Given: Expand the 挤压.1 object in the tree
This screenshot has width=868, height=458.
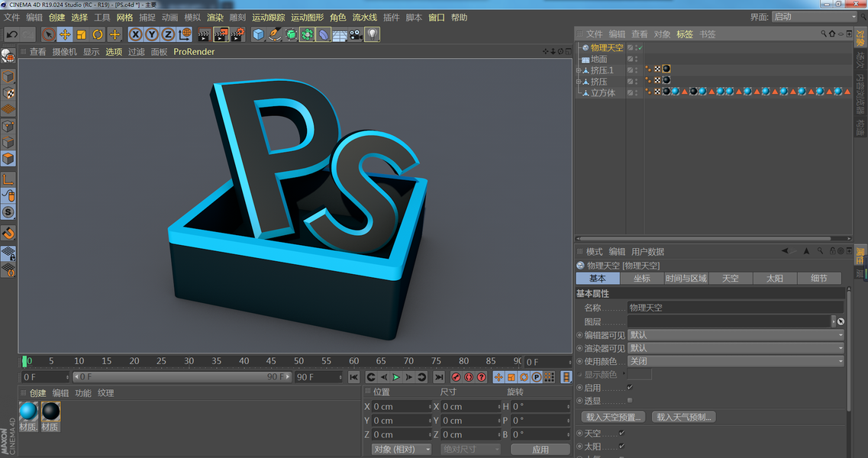Looking at the screenshot, I should [x=579, y=70].
